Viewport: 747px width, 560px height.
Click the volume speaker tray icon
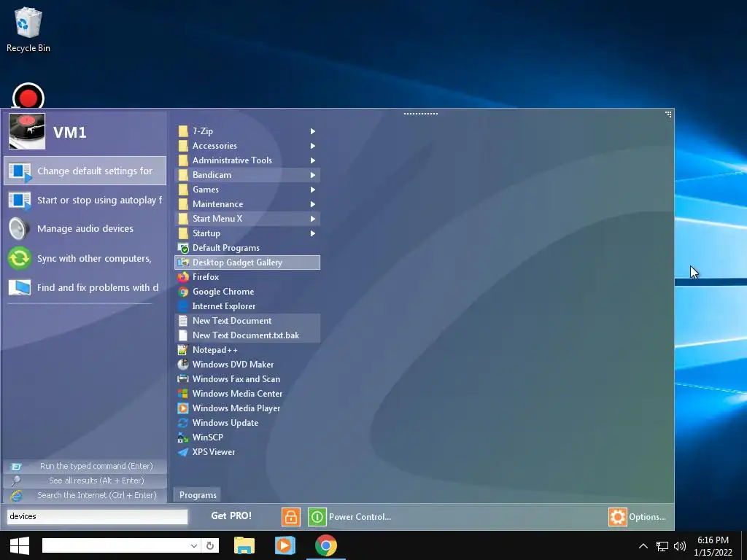[x=680, y=546]
